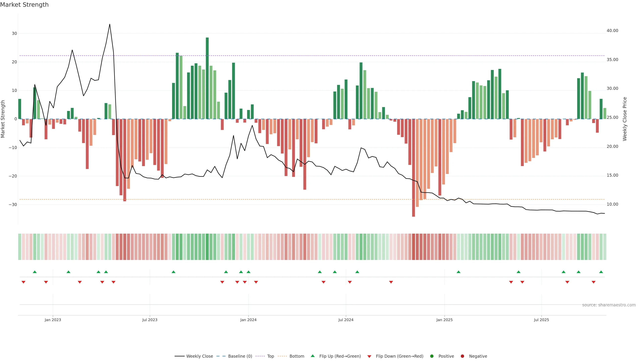The height and width of the screenshot is (362, 644).
Task: Click the Negative red circle legend icon
Action: [462, 356]
